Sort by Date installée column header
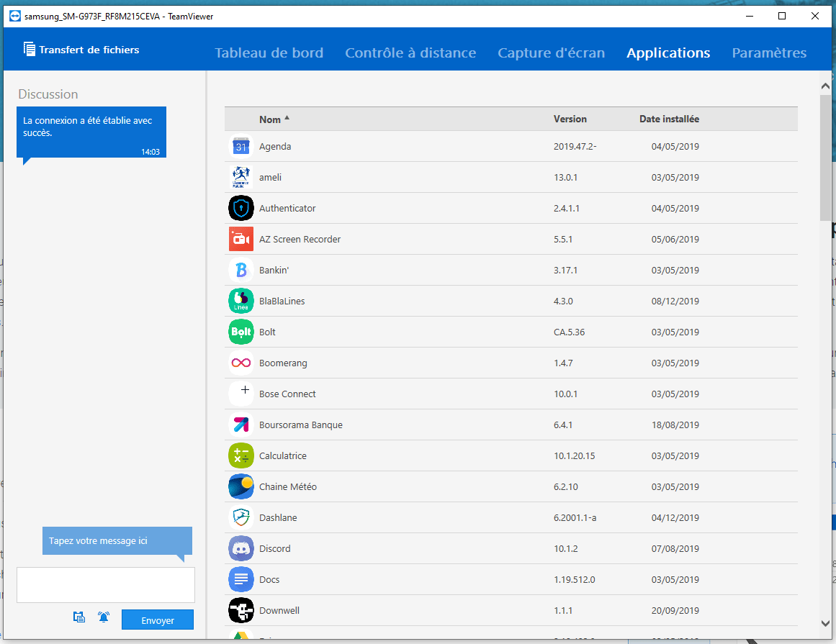 (x=669, y=119)
